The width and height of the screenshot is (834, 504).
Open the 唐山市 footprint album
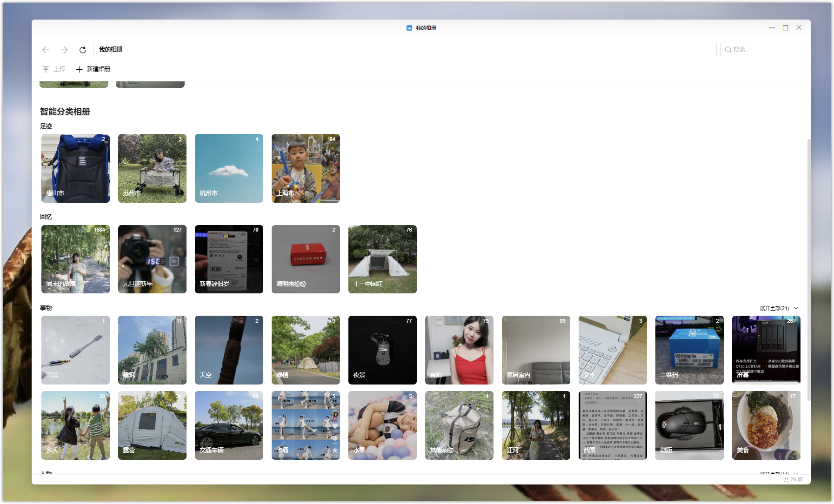75,168
